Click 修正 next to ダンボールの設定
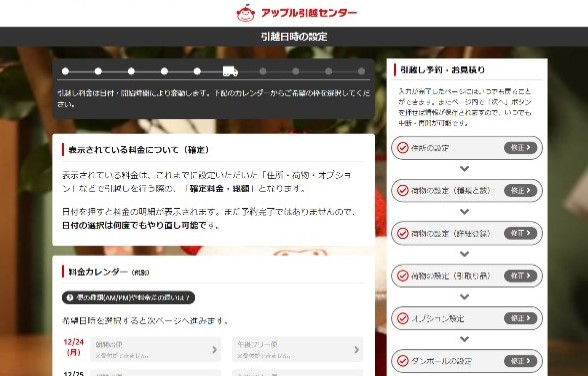Viewport: 588px width, 376px height. pyautogui.click(x=520, y=361)
